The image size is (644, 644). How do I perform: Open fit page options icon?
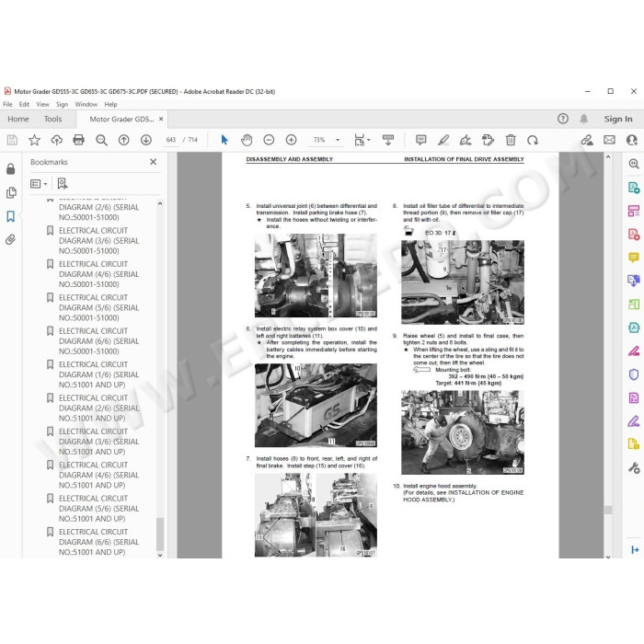pyautogui.click(x=362, y=140)
